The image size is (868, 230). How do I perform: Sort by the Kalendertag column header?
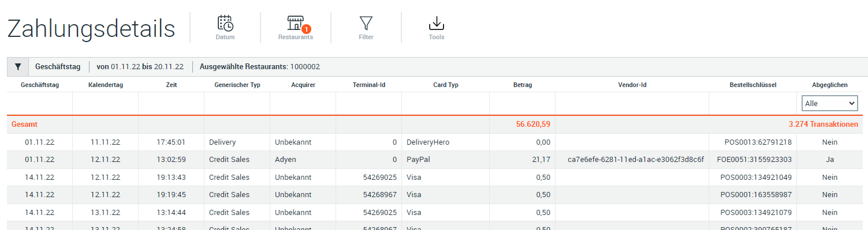(106, 85)
